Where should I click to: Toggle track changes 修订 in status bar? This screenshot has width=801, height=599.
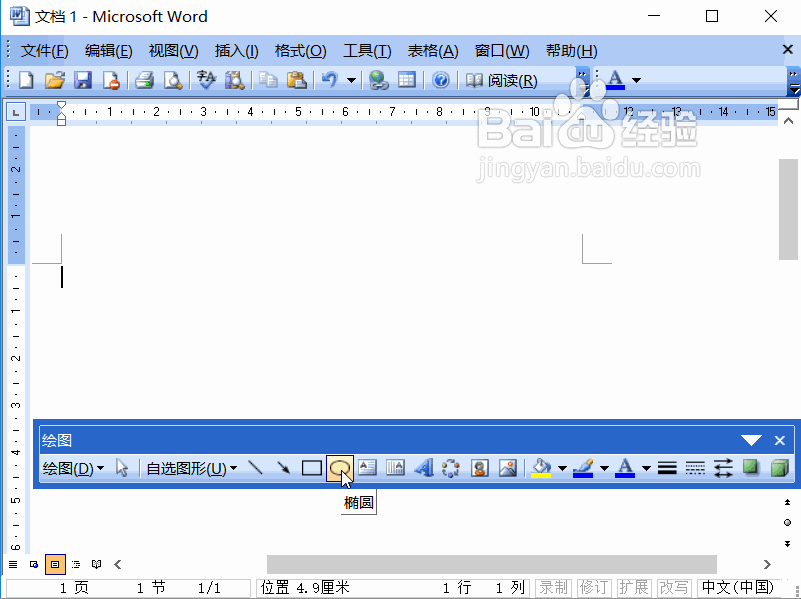[x=594, y=588]
